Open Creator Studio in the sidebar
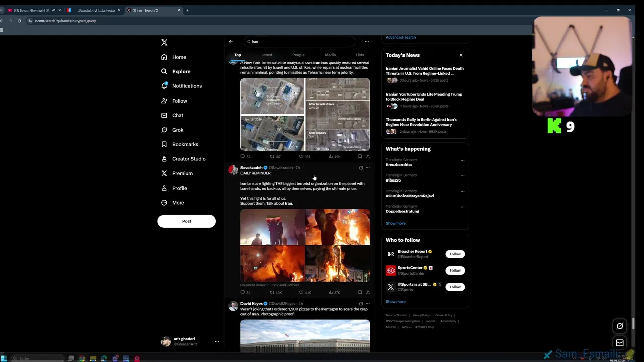This screenshot has width=644, height=362. pos(183,159)
